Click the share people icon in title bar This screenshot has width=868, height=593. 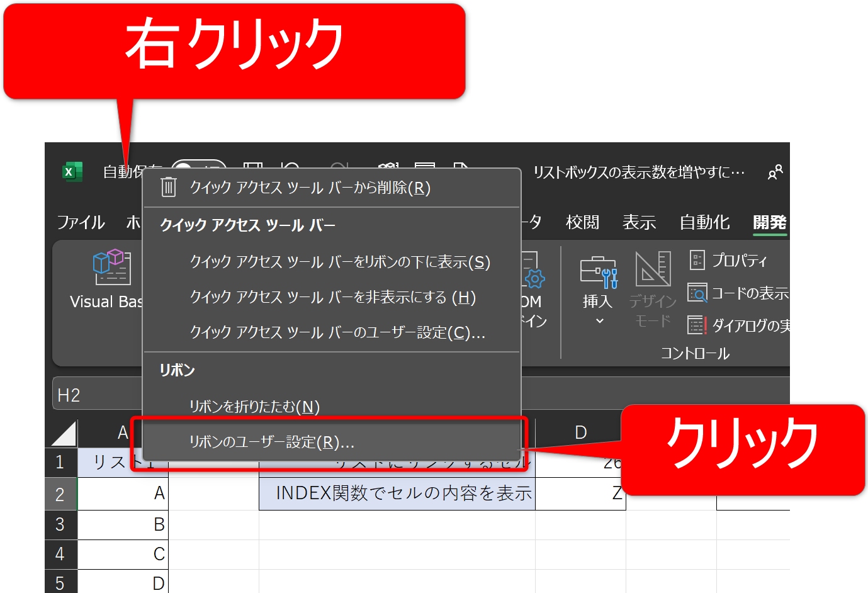(775, 172)
